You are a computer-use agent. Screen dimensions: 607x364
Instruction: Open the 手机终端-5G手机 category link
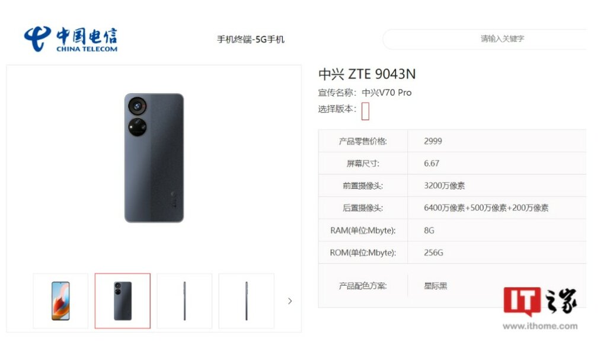(x=251, y=40)
